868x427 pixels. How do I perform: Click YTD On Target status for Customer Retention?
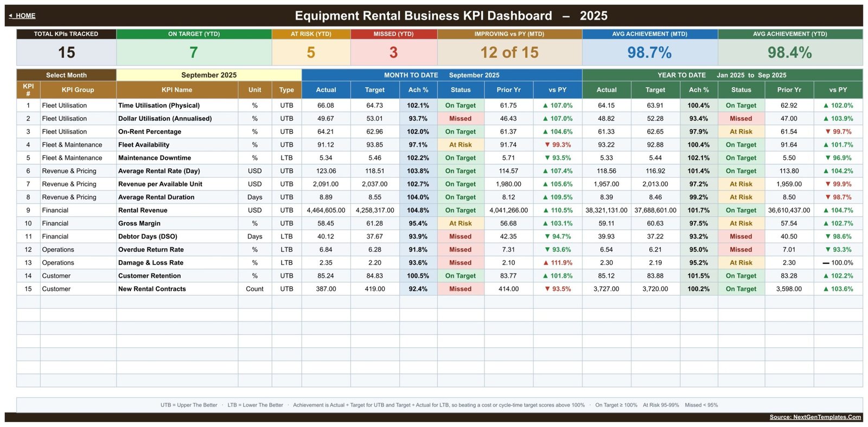pos(741,276)
